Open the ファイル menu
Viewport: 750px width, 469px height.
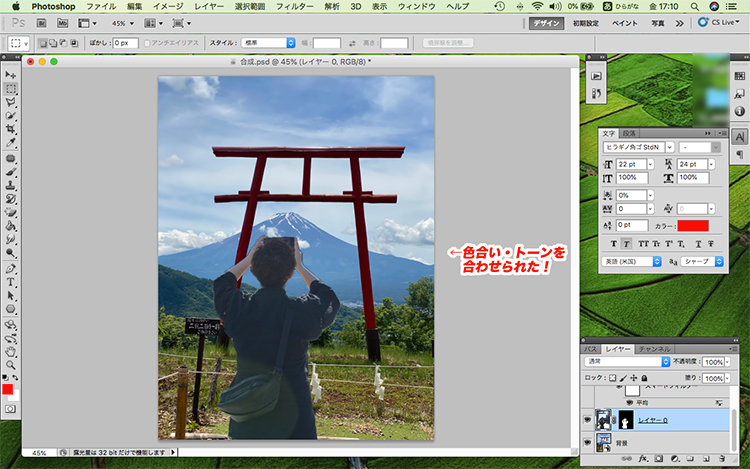pyautogui.click(x=101, y=6)
